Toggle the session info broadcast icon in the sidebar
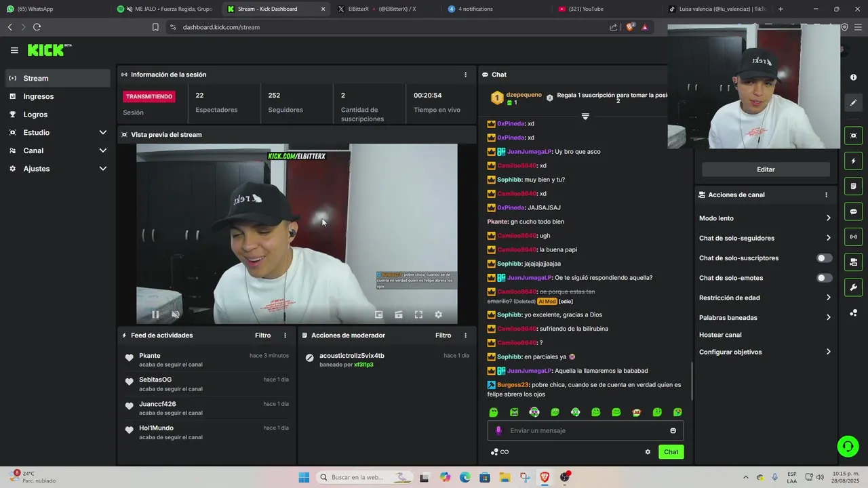Screen dimensions: 868x488 [853, 237]
